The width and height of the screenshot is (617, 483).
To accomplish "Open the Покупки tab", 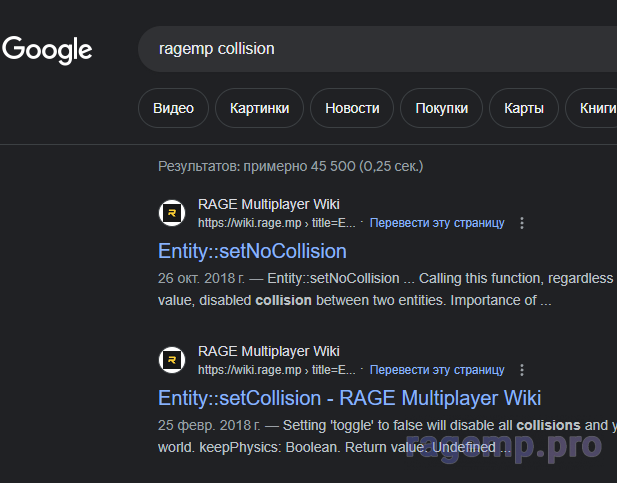I will [x=442, y=108].
